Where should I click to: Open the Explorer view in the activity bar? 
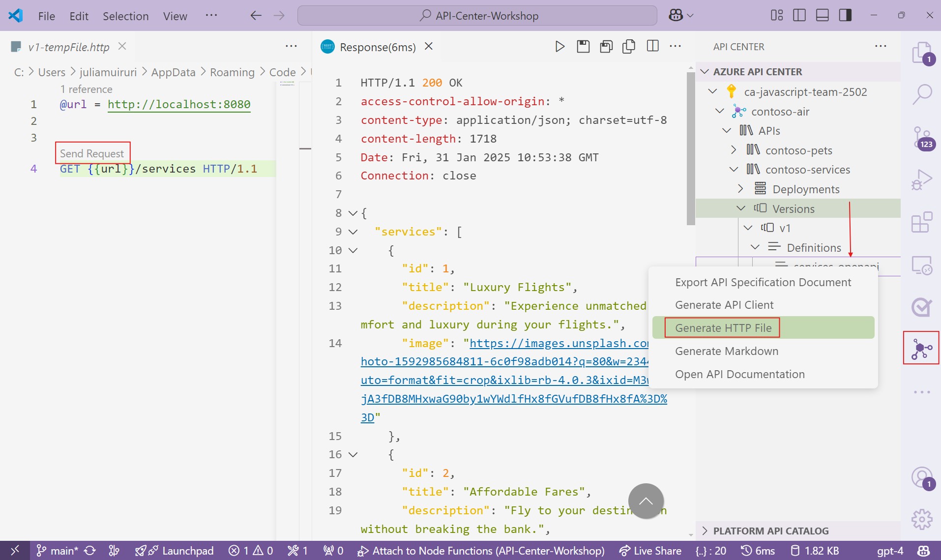click(921, 52)
